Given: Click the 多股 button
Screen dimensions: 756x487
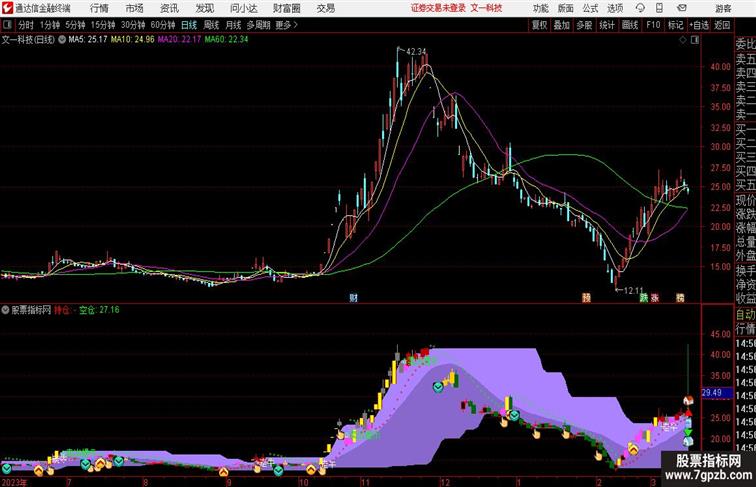Looking at the screenshot, I should point(584,25).
